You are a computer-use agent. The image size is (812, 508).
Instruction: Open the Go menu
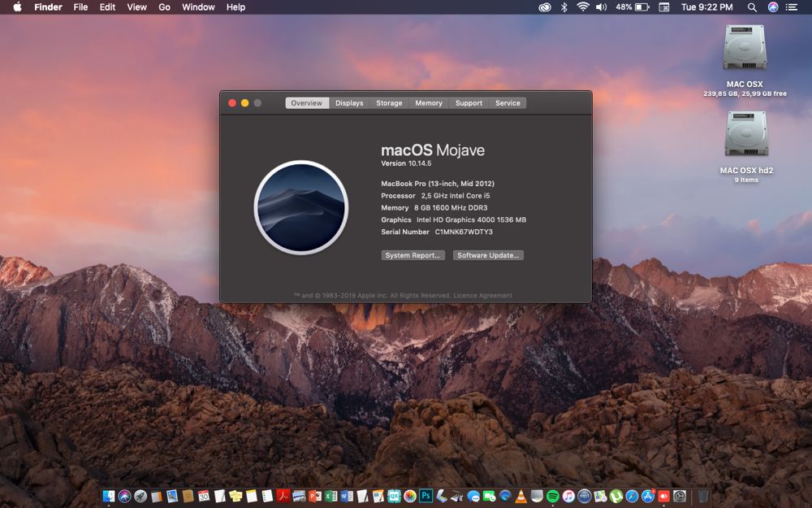tap(164, 7)
